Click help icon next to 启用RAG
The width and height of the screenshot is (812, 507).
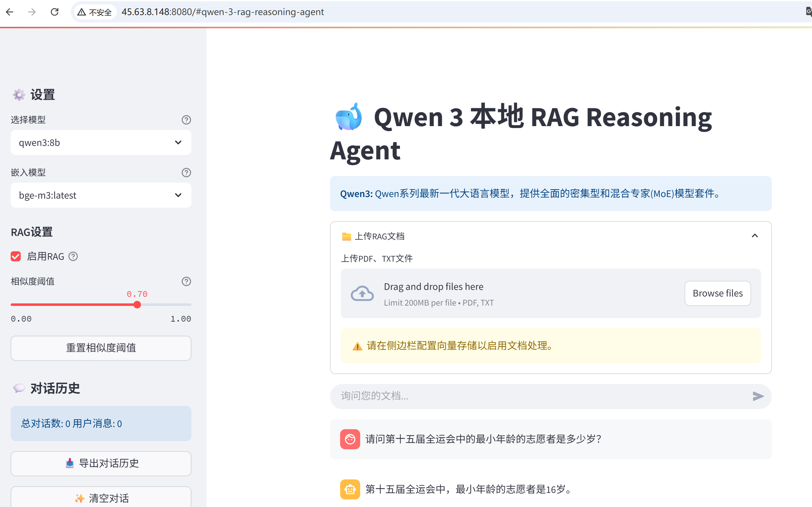(73, 257)
